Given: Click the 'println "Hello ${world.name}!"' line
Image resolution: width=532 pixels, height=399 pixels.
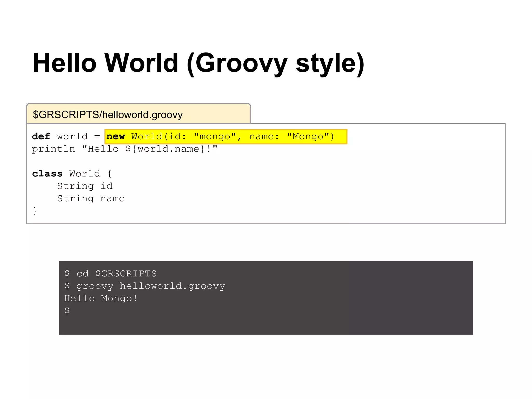Looking at the screenshot, I should click(x=125, y=149).
